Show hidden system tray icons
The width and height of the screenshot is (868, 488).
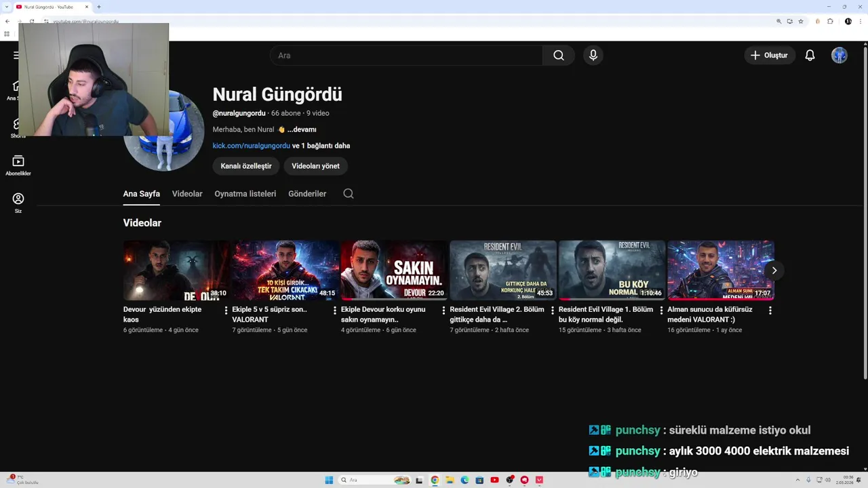click(x=798, y=480)
